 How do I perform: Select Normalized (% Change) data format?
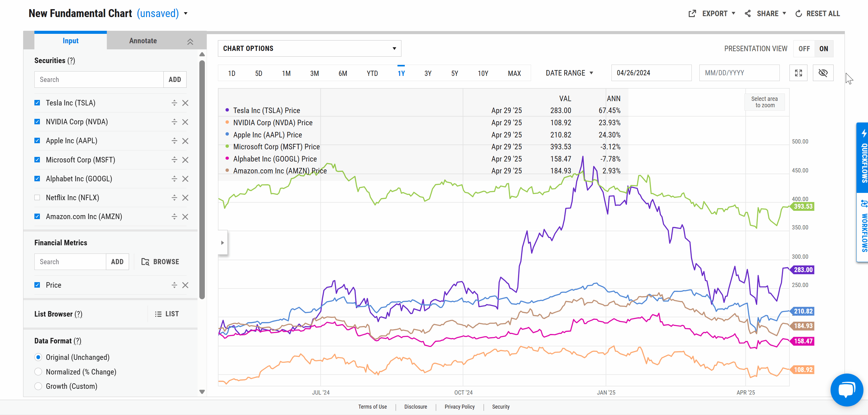(x=38, y=371)
